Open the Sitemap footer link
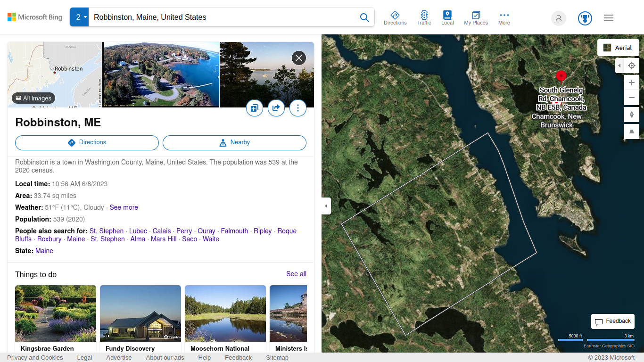This screenshot has width=644, height=362. pos(277,358)
